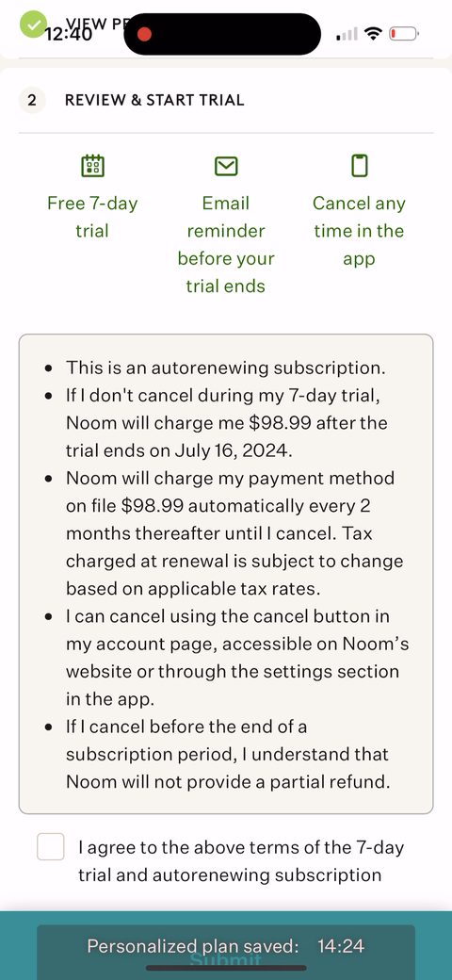
Task: Tap the Personalized plan saved banner
Action: [x=226, y=948]
